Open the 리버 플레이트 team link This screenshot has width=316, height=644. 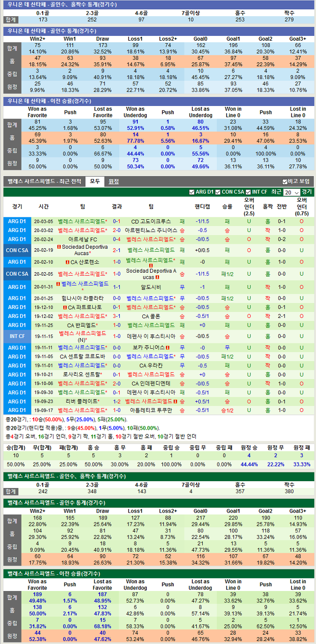(81, 401)
